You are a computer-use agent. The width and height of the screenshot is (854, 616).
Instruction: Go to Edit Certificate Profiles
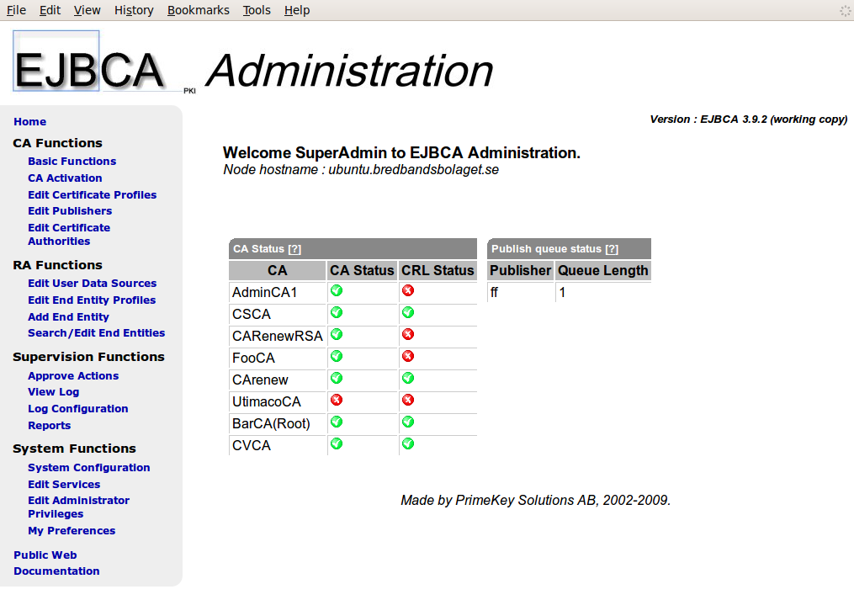92,194
